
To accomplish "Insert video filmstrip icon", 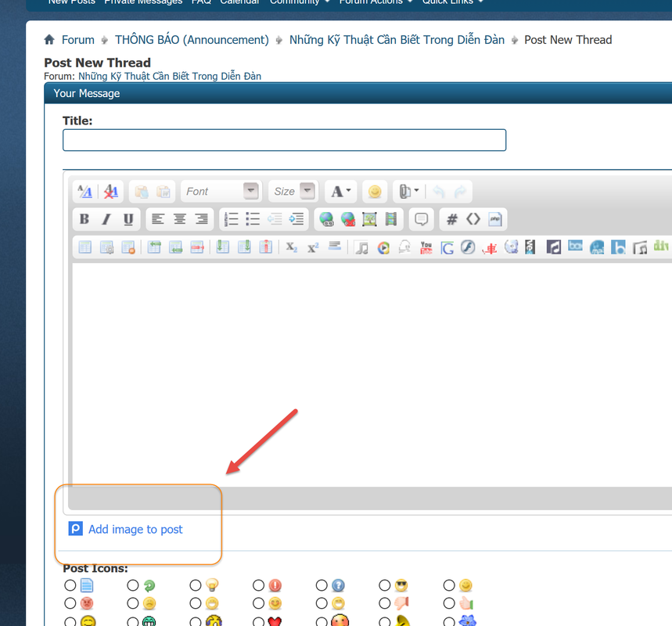I will (x=391, y=219).
